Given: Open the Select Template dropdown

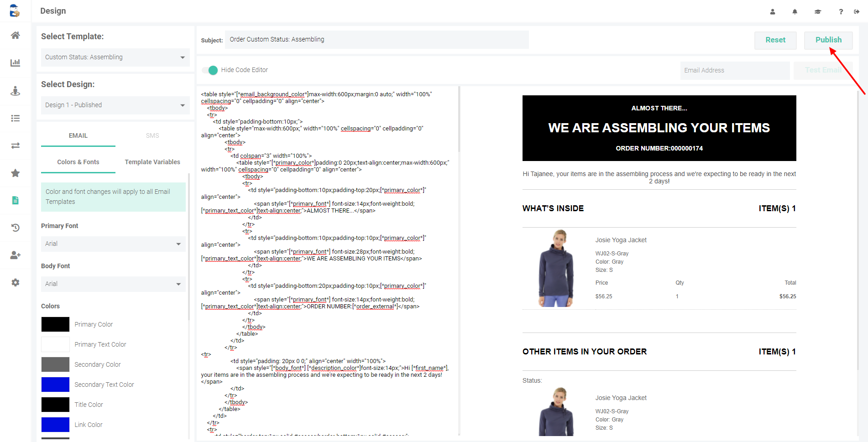Looking at the screenshot, I should 115,57.
